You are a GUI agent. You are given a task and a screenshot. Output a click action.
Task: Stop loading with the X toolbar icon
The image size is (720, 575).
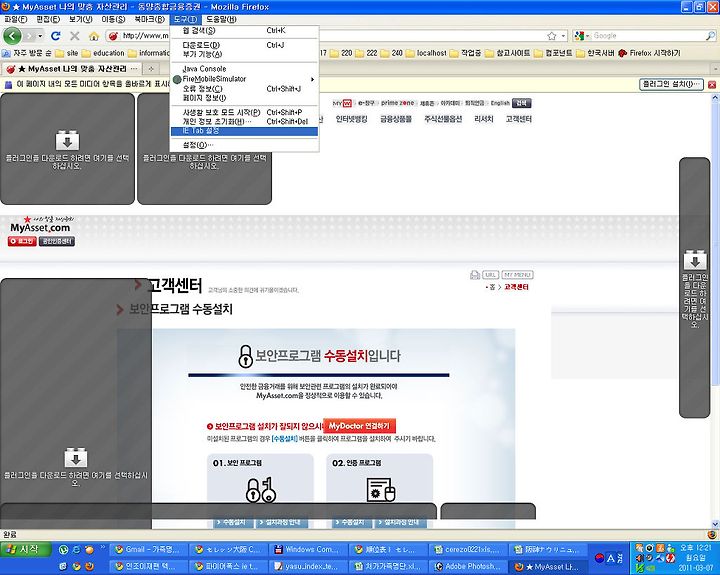74,36
